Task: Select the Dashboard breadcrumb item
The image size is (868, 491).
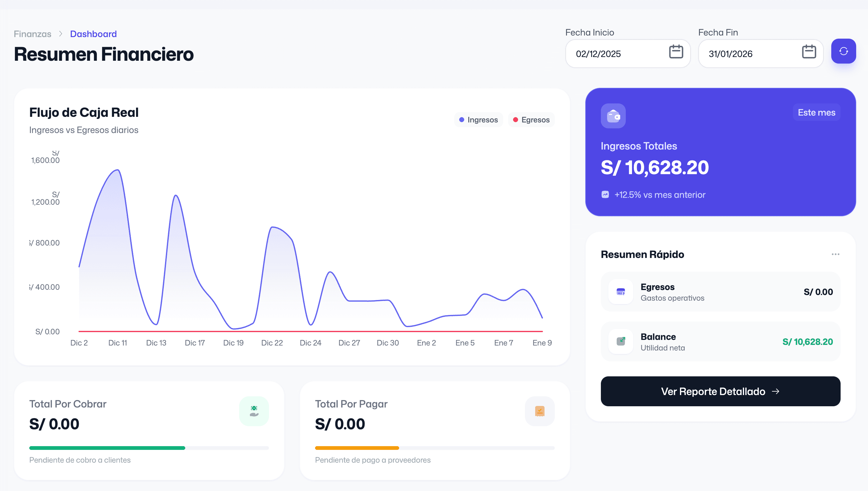Action: [x=93, y=34]
